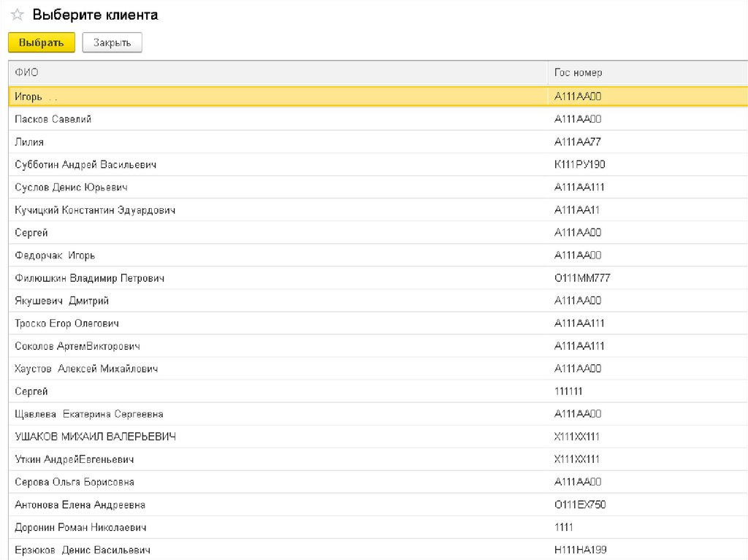Click plate number О111ММ777
This screenshot has height=560, width=748.
pyautogui.click(x=582, y=278)
